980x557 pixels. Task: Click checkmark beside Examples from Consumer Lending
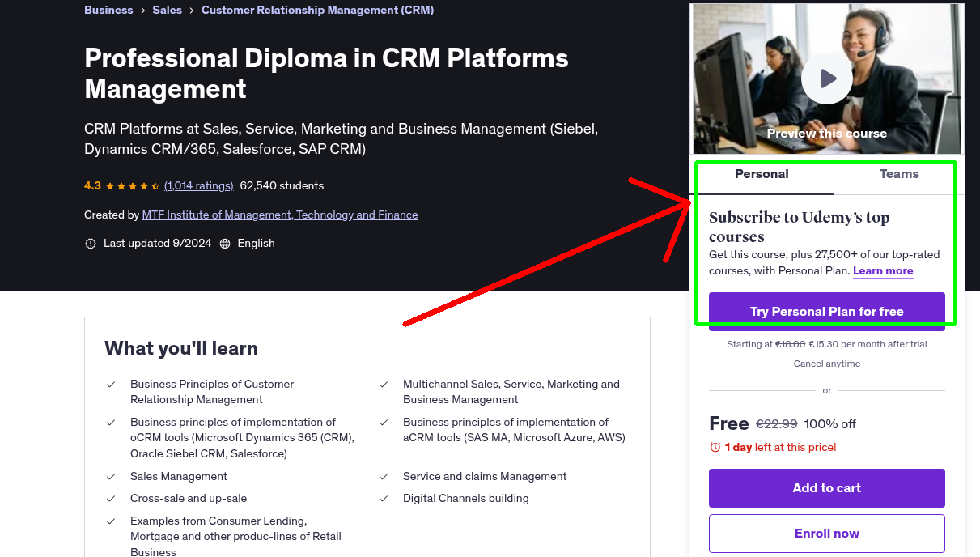(x=111, y=521)
